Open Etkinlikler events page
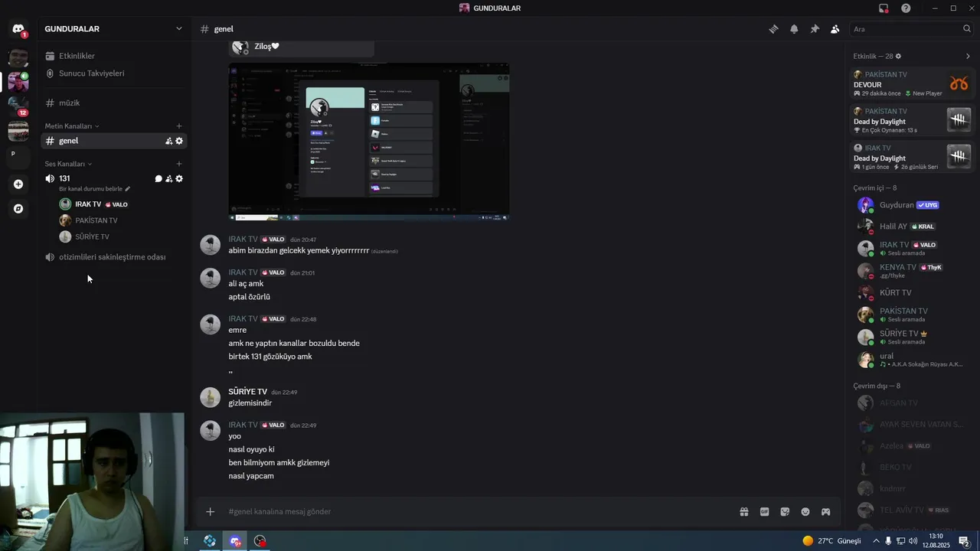Viewport: 980px width, 551px height. [113, 56]
